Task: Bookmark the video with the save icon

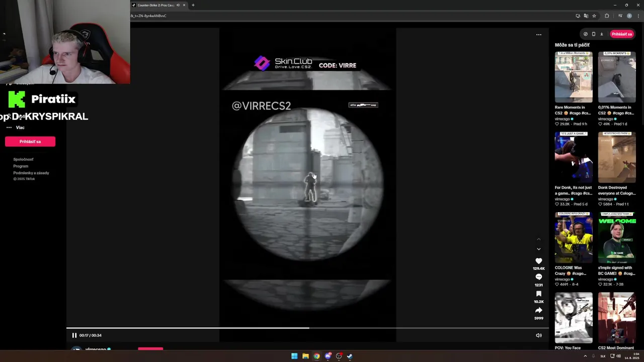Action: (538, 294)
